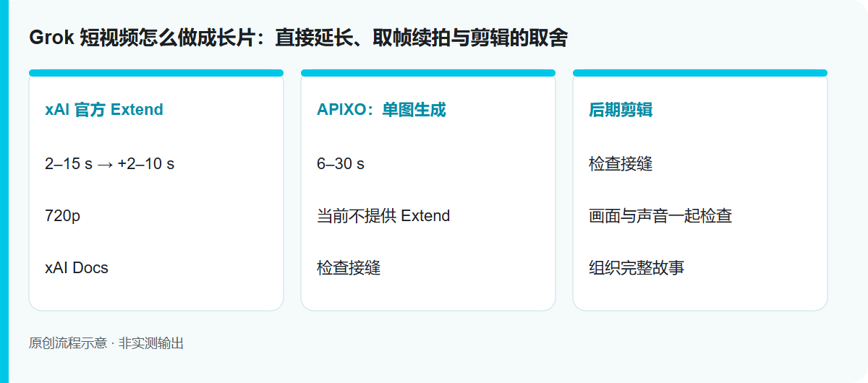Select the "画面与声音一起检查" line
Screen dimensions: 868x383
[660, 216]
